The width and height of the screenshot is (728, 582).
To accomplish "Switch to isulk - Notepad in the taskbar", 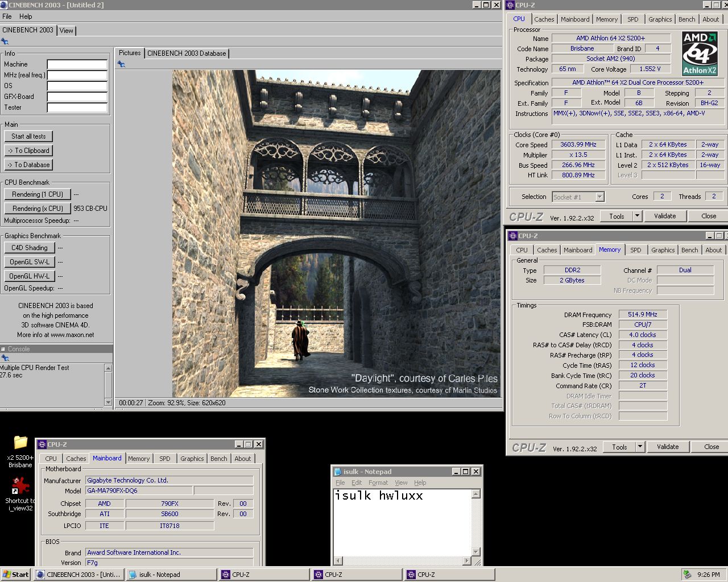I will tap(171, 575).
